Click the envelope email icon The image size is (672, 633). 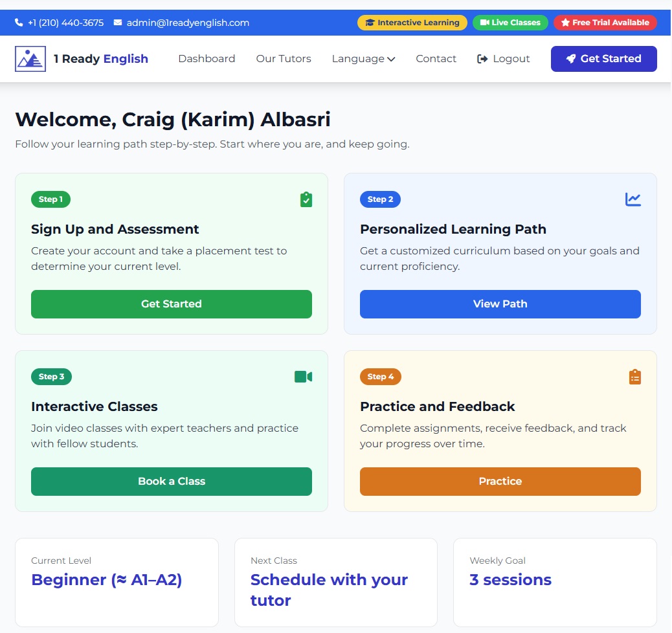pyautogui.click(x=117, y=22)
